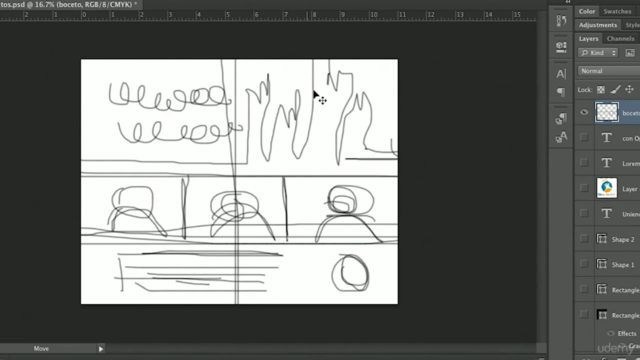Open the Paragraph Styles panel icon
This screenshot has width=640, height=360.
click(561, 119)
